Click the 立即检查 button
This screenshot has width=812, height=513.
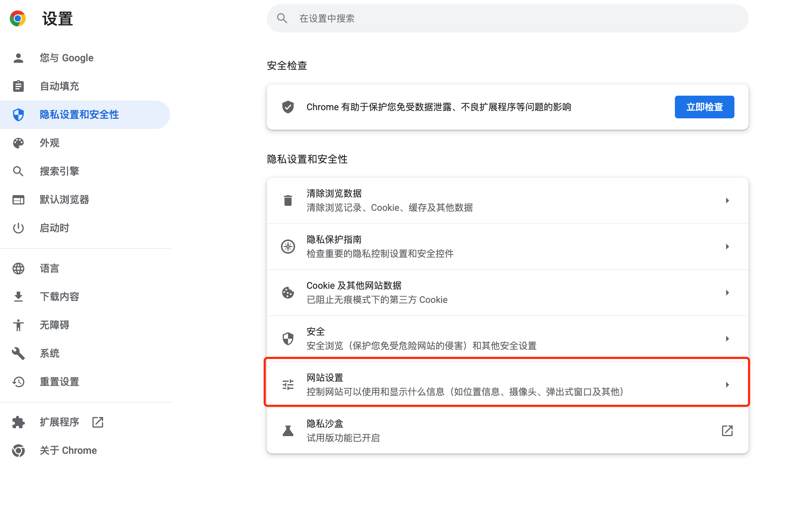click(x=704, y=107)
